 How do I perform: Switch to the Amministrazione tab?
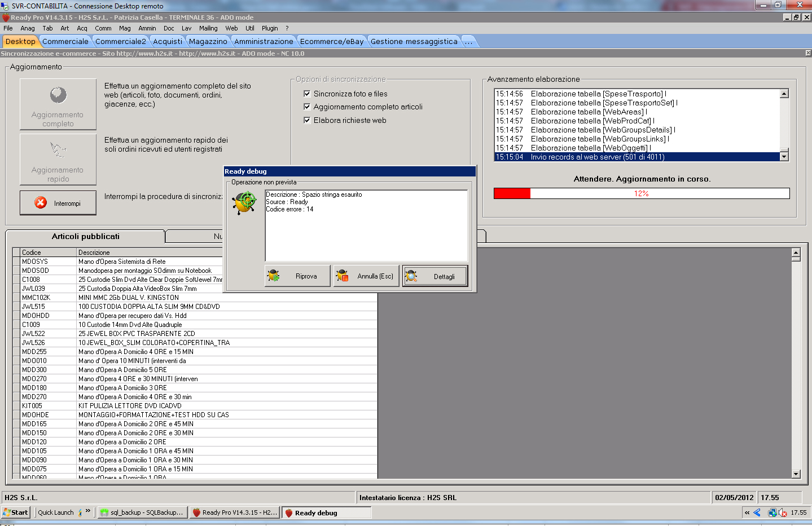(264, 41)
